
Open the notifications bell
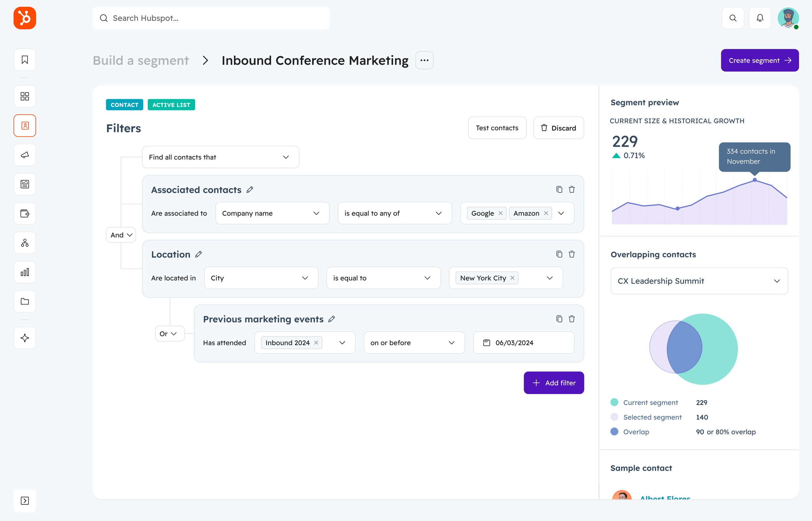coord(760,18)
